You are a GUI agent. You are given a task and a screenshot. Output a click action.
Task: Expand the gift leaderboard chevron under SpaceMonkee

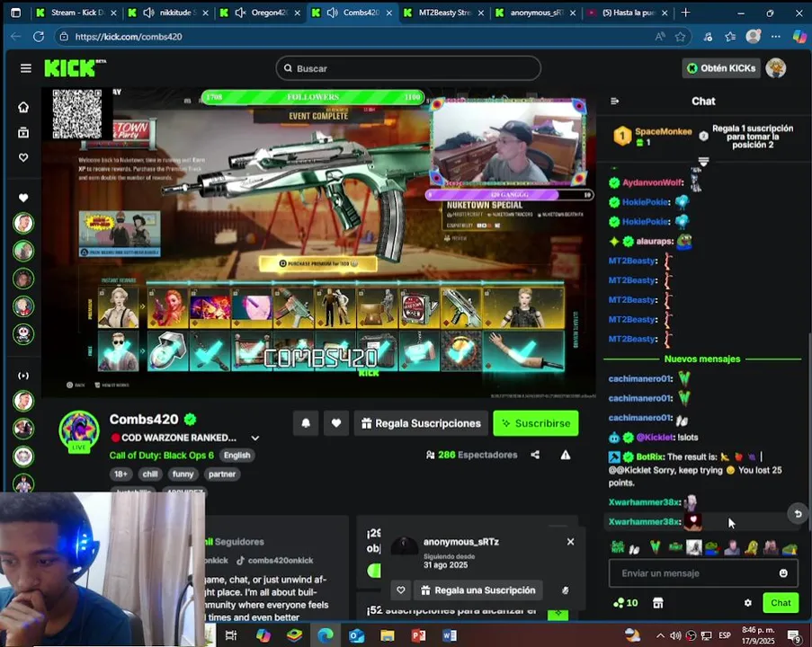(x=703, y=162)
